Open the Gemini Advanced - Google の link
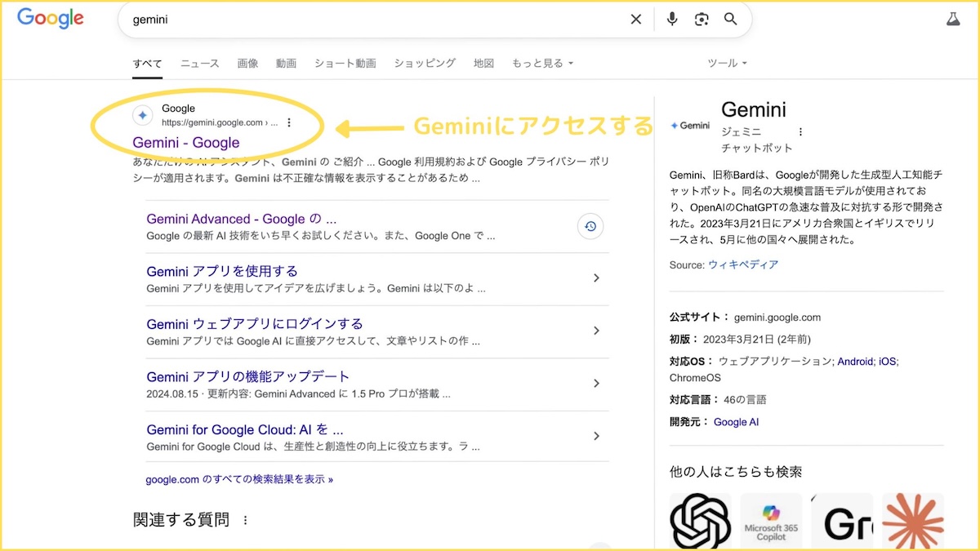Viewport: 980px width, 551px height. click(x=242, y=219)
